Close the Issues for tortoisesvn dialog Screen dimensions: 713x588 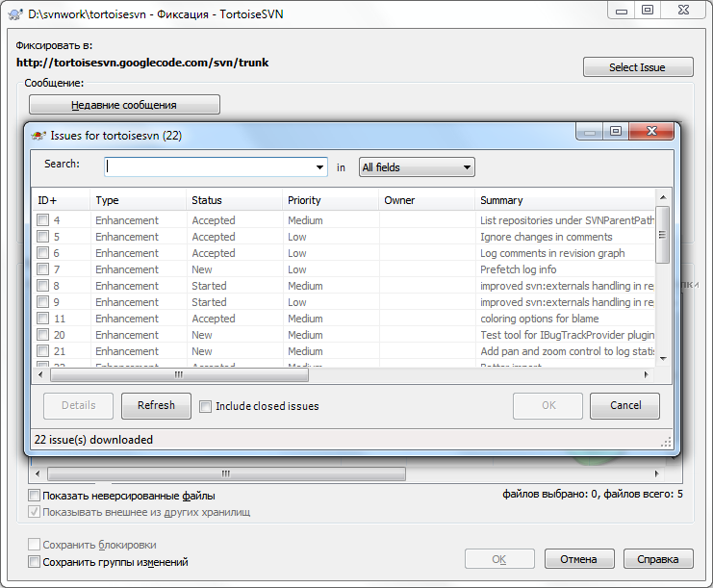tap(651, 131)
